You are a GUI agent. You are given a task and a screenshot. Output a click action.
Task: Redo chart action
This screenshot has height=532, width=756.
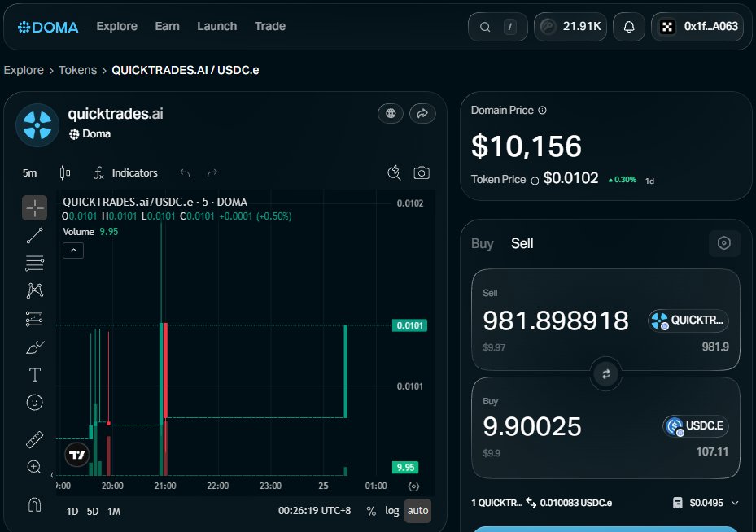[212, 172]
